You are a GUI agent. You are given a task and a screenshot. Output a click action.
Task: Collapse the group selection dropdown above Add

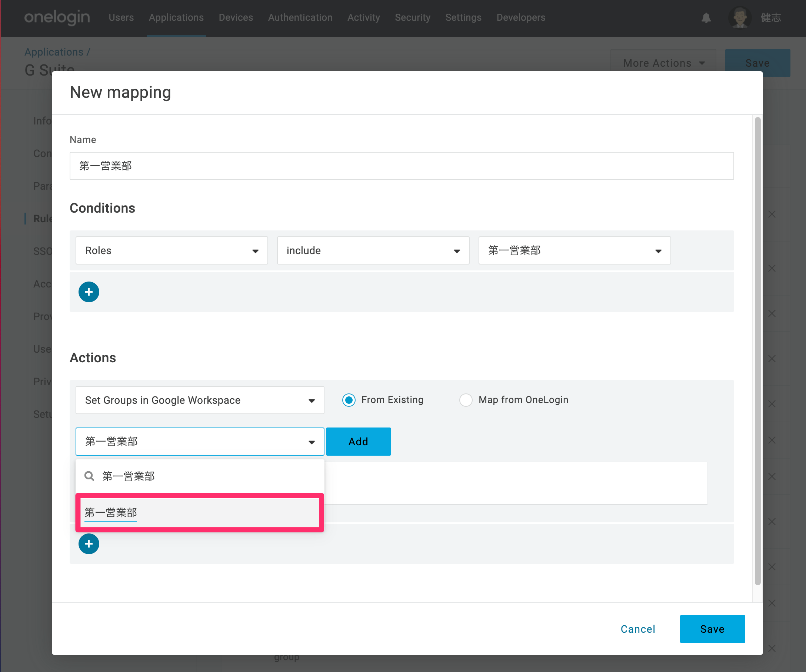200,441
